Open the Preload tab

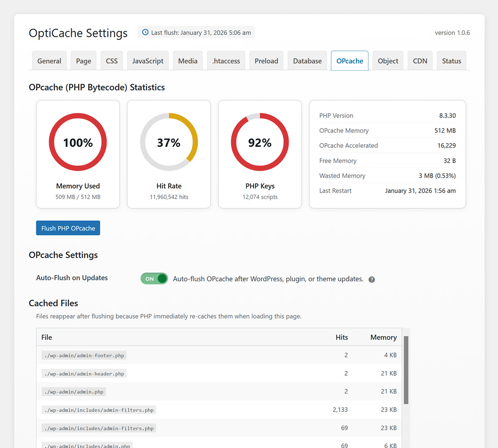click(266, 61)
